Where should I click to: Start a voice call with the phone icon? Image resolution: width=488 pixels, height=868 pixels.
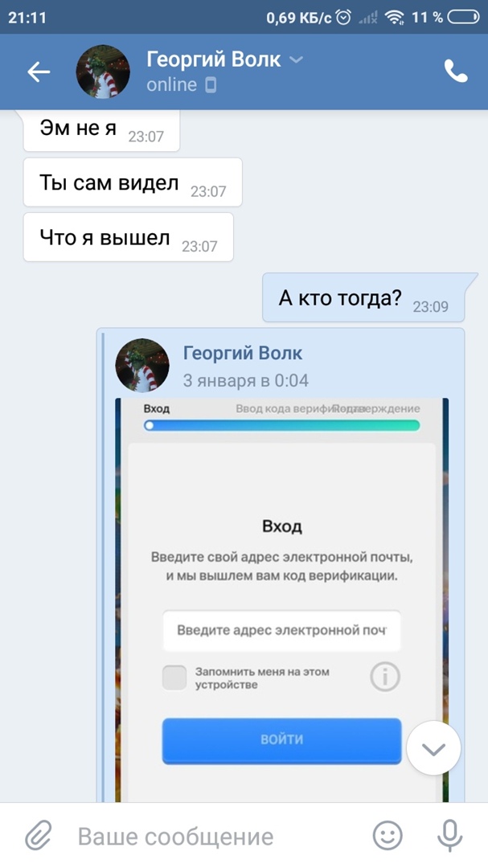[456, 72]
